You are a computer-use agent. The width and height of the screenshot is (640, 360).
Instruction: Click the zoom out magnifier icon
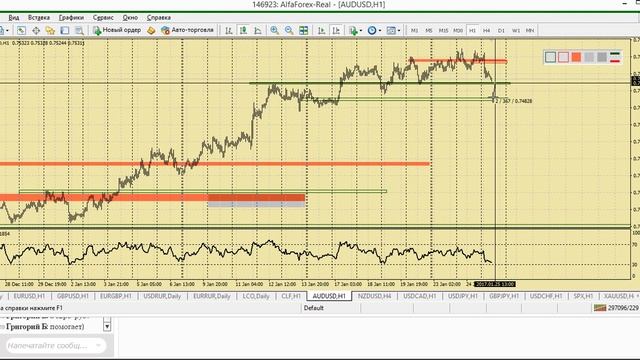click(289, 31)
